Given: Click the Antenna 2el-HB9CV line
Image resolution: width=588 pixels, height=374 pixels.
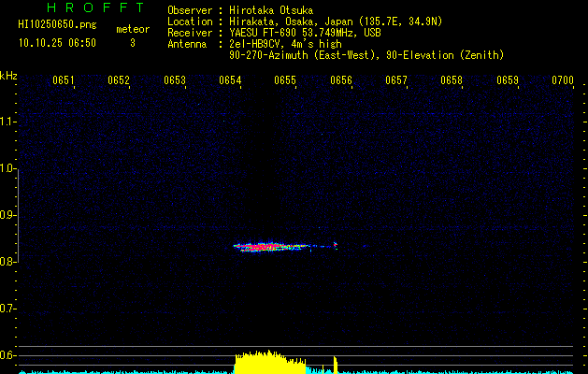Looking at the screenshot, I should point(254,44).
